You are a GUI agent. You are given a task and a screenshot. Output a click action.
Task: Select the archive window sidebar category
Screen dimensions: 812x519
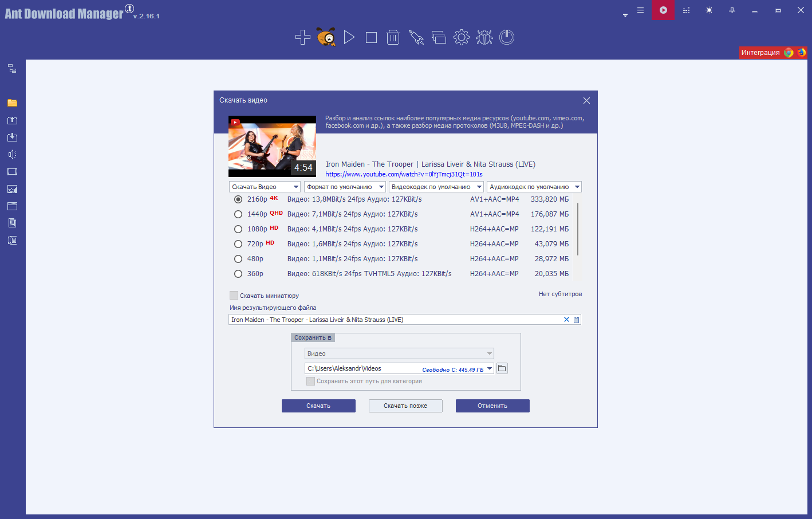[12, 206]
